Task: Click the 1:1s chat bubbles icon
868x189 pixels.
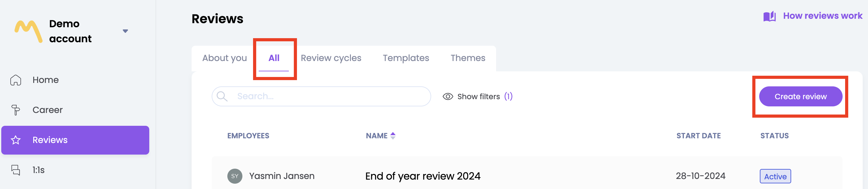Action: point(16,170)
